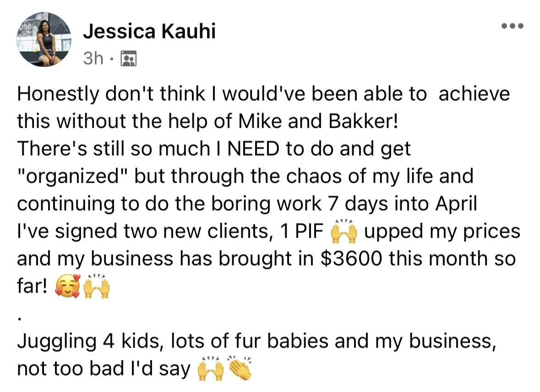Click the smiling face with hearts emoji
This screenshot has width=540, height=392.
pos(68,286)
